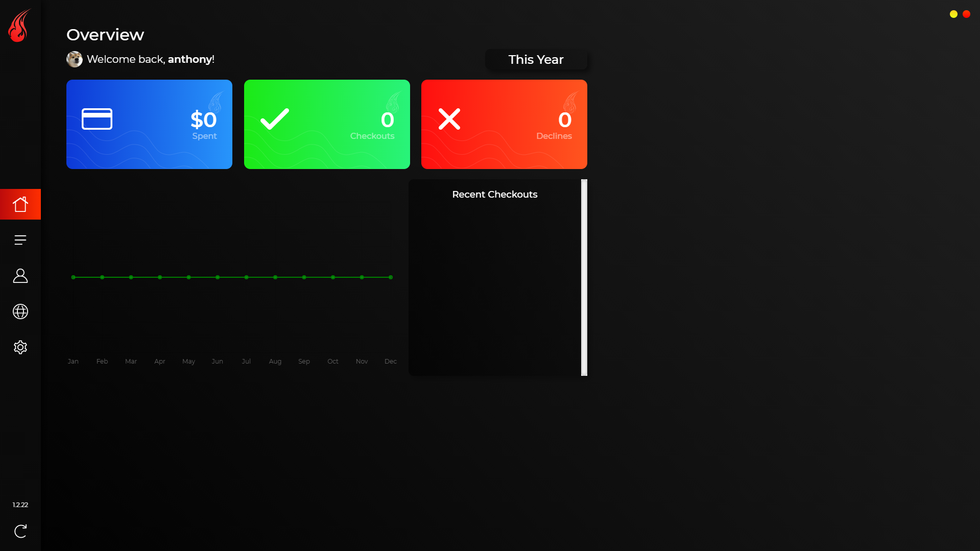Image resolution: width=980 pixels, height=551 pixels.
Task: Click the red flame app logo
Action: click(19, 26)
